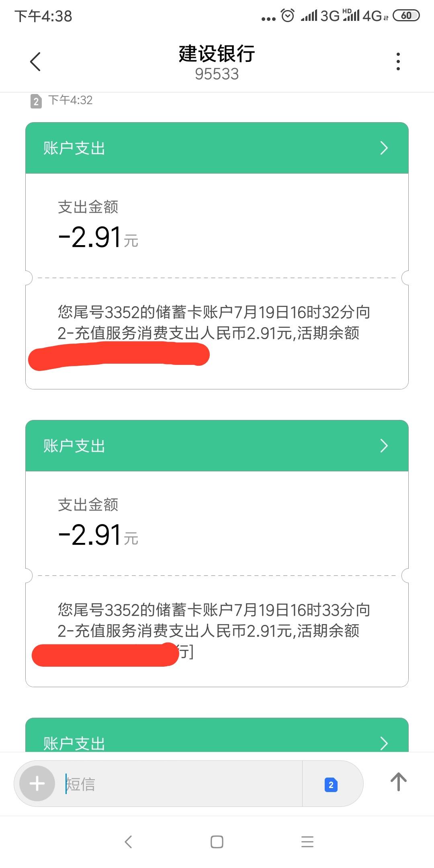Tap the alarm clock status icon
This screenshot has width=434, height=868.
287,16
